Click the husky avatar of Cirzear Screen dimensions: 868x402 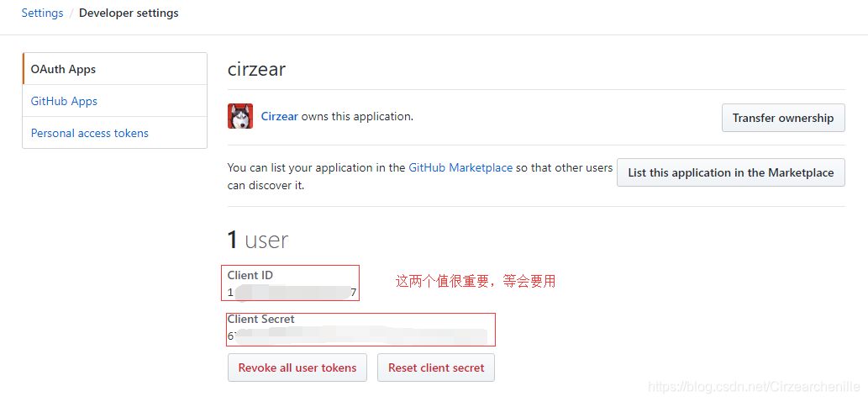tap(240, 116)
